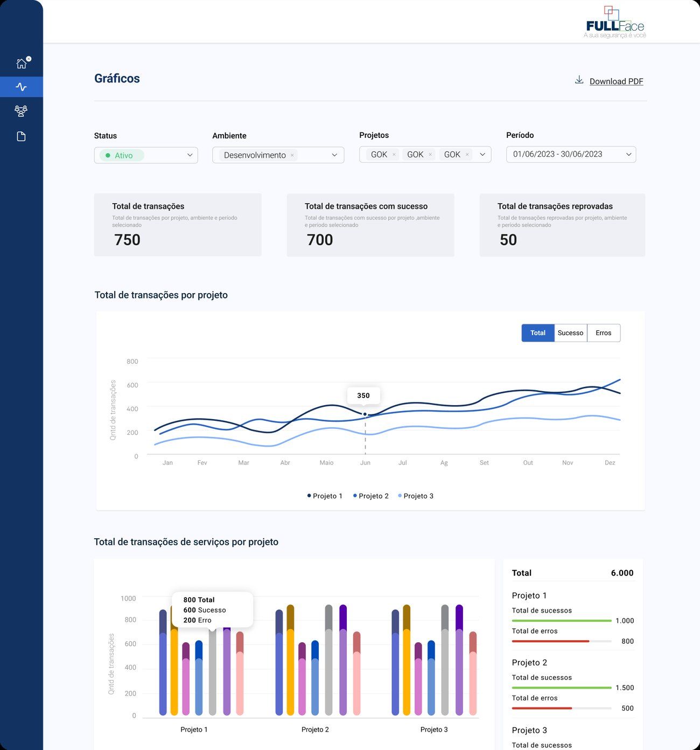Toggle Projeto 3 legend in line chart
Viewport: 700px width, 750px height.
(416, 496)
